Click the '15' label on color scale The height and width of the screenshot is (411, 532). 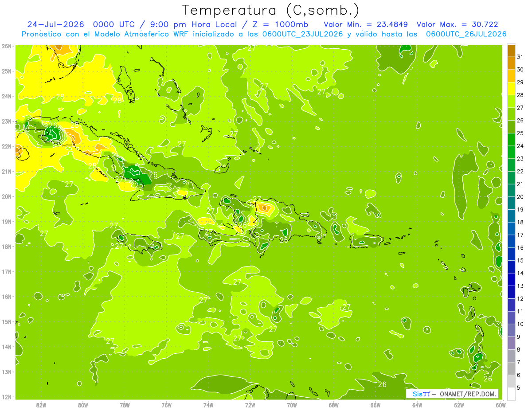coord(520,260)
